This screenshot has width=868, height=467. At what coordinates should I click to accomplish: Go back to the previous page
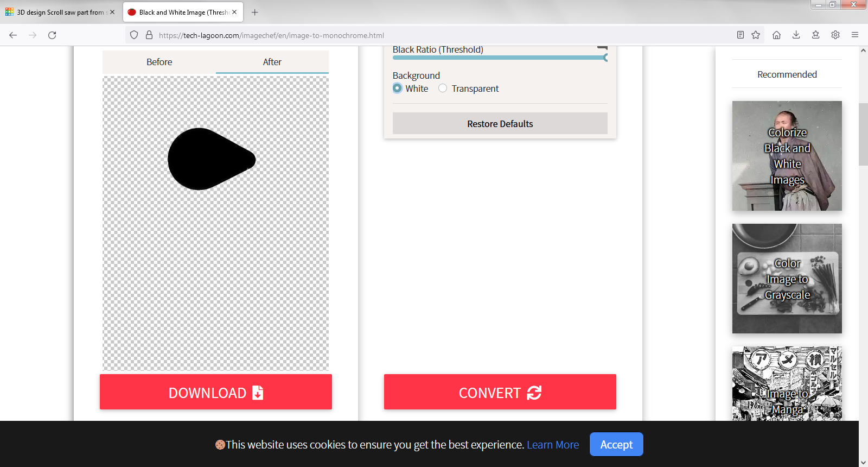coord(13,35)
